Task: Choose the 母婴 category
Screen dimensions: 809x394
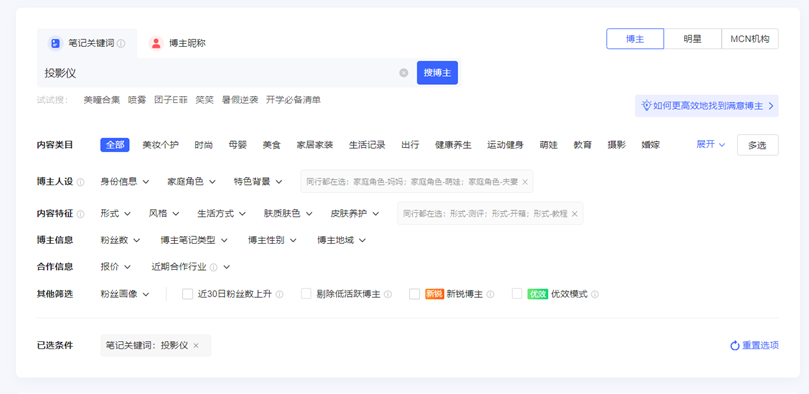Action: (237, 145)
